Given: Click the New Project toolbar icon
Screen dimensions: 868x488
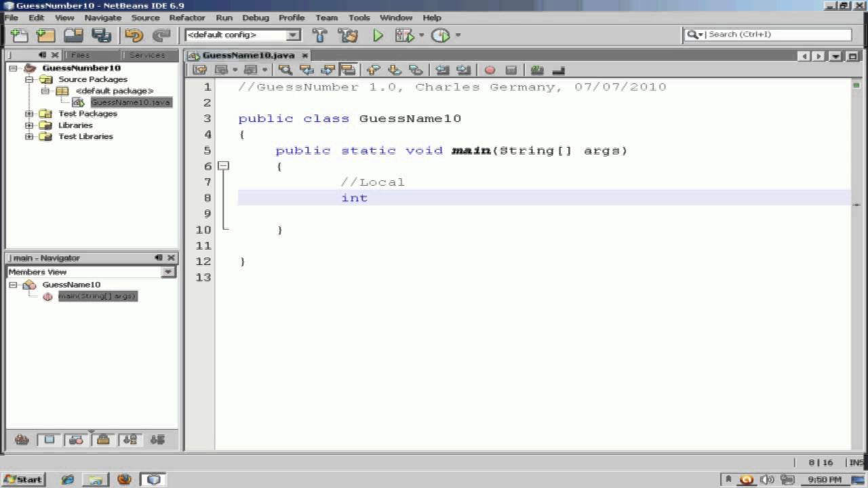Looking at the screenshot, I should (45, 35).
